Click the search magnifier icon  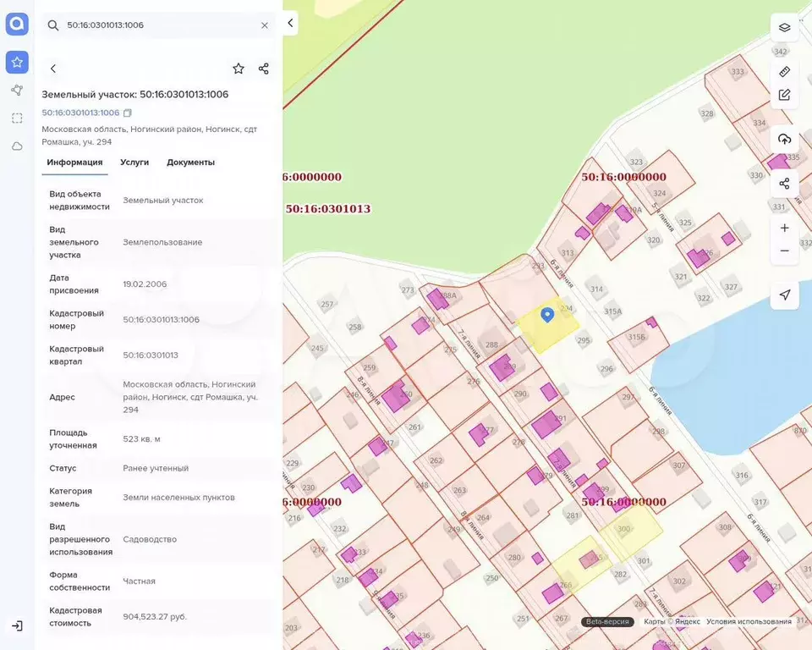(x=52, y=25)
